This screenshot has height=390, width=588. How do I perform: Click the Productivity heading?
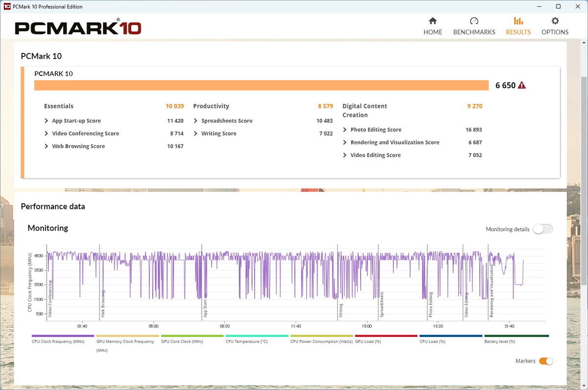tap(211, 106)
